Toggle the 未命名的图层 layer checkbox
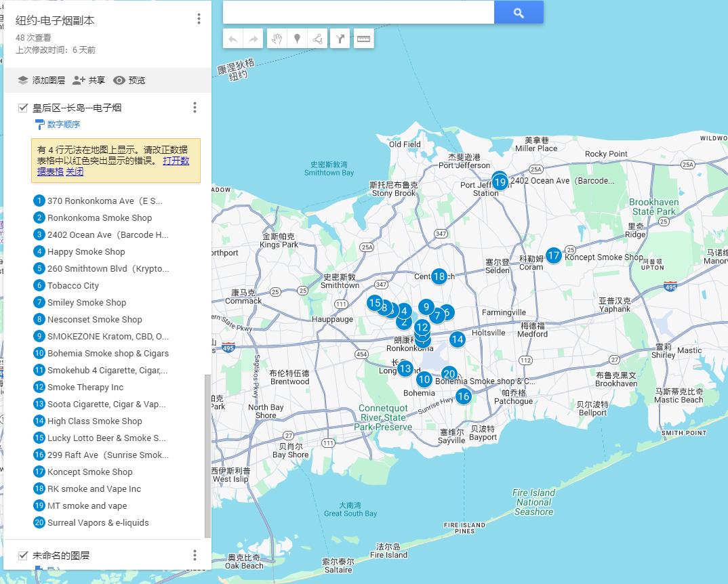This screenshot has height=584, width=728. click(23, 556)
